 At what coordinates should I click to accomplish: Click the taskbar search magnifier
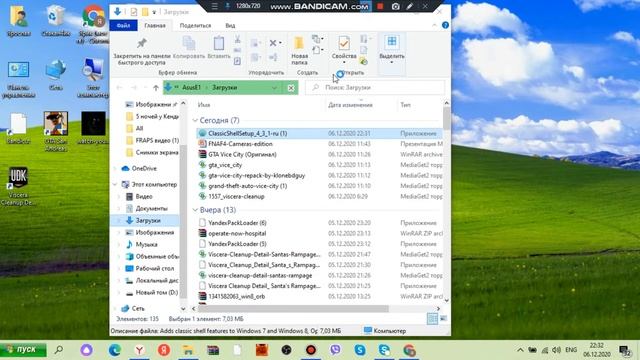click(x=59, y=350)
